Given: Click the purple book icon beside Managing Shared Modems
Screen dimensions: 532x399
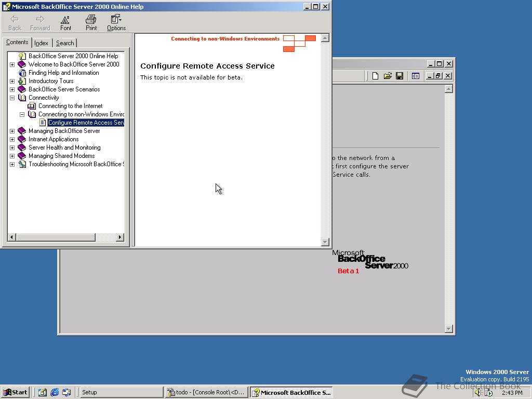Looking at the screenshot, I should coord(22,156).
